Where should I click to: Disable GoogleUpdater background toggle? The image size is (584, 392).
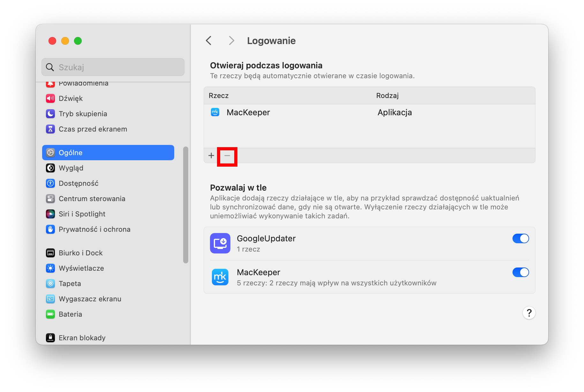pos(520,238)
